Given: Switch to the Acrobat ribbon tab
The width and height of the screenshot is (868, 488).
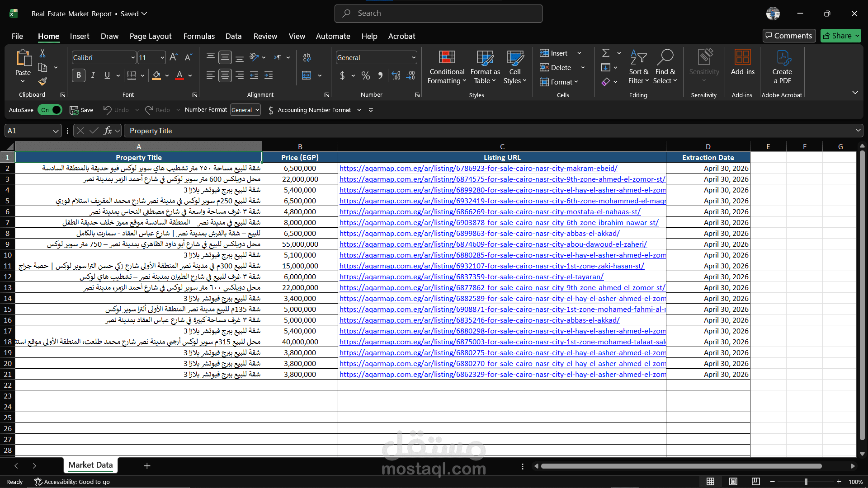Looking at the screenshot, I should [401, 36].
